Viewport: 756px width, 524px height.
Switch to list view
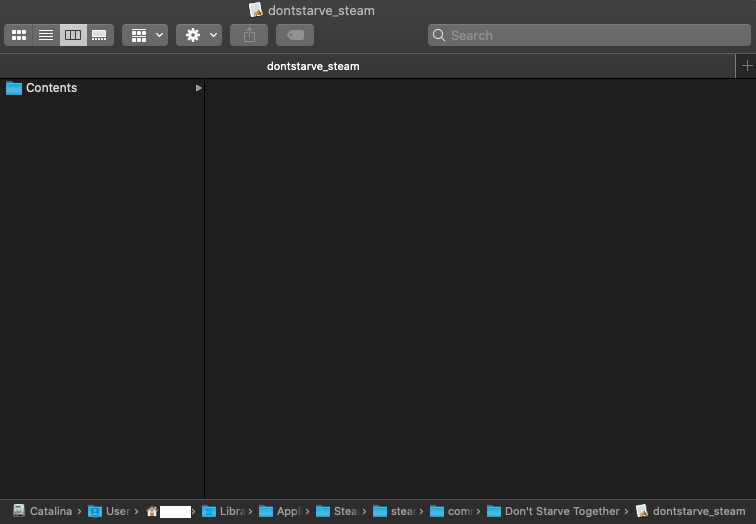coord(46,35)
